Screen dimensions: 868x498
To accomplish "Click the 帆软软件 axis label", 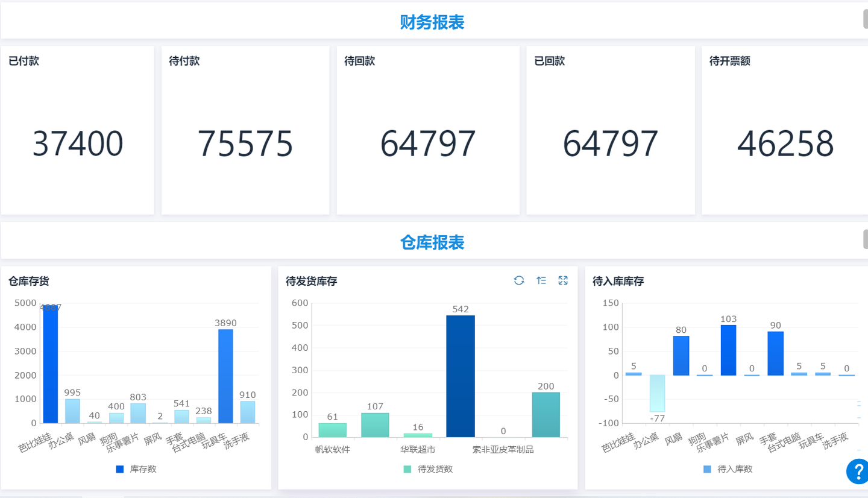I will point(333,449).
